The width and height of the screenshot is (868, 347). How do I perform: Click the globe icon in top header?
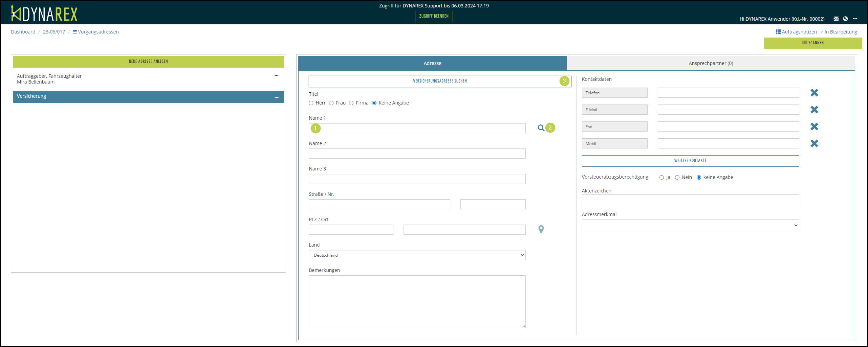click(x=845, y=19)
